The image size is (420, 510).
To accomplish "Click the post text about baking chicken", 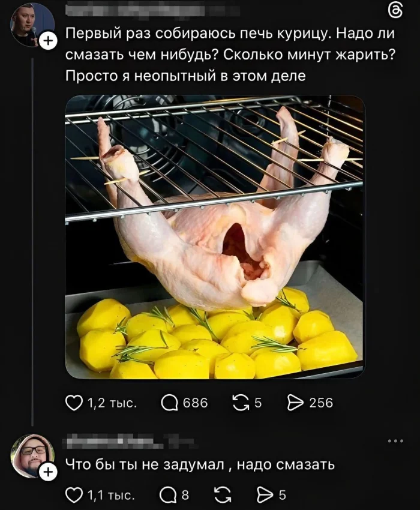I will point(230,55).
